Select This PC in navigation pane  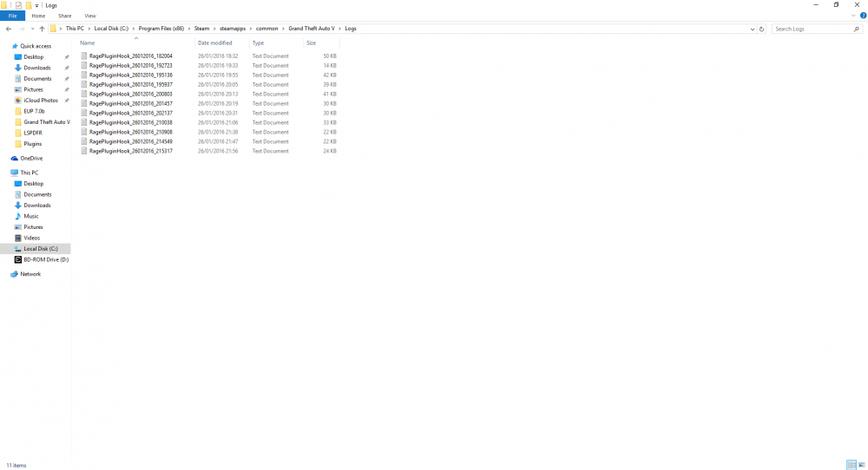pos(29,173)
